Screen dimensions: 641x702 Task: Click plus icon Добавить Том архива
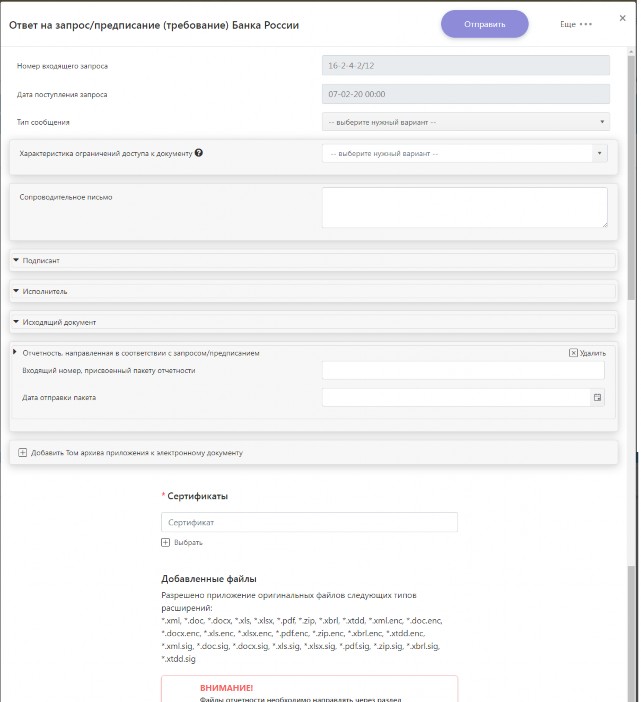(22, 453)
